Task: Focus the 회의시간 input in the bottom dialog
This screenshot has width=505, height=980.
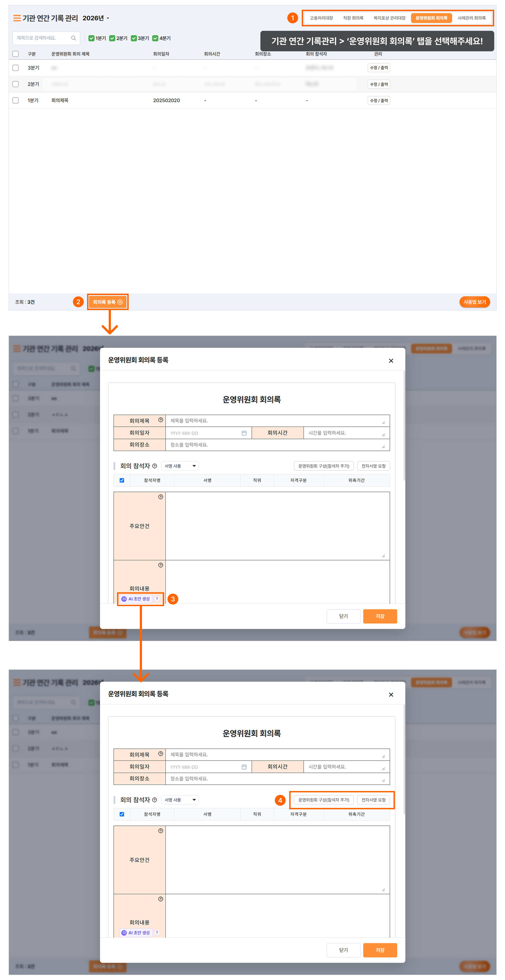Action: [346, 767]
